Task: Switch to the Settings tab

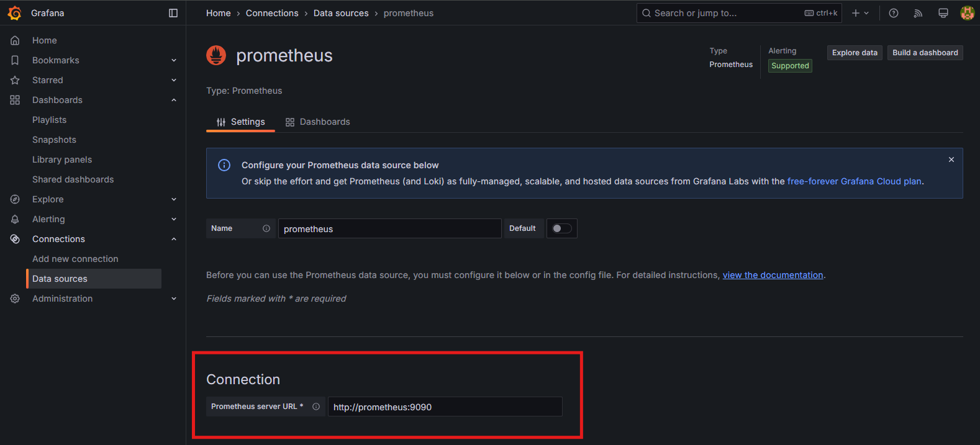Action: 240,122
